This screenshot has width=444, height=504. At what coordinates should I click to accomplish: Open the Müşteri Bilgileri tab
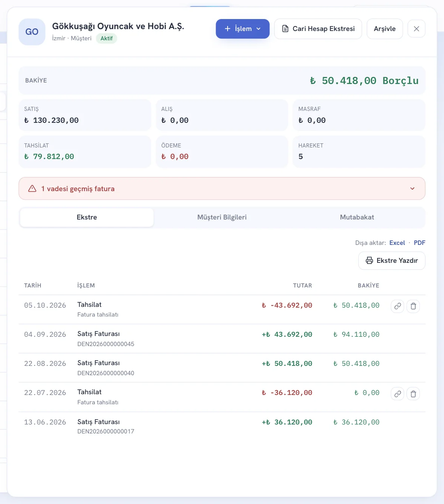[222, 217]
